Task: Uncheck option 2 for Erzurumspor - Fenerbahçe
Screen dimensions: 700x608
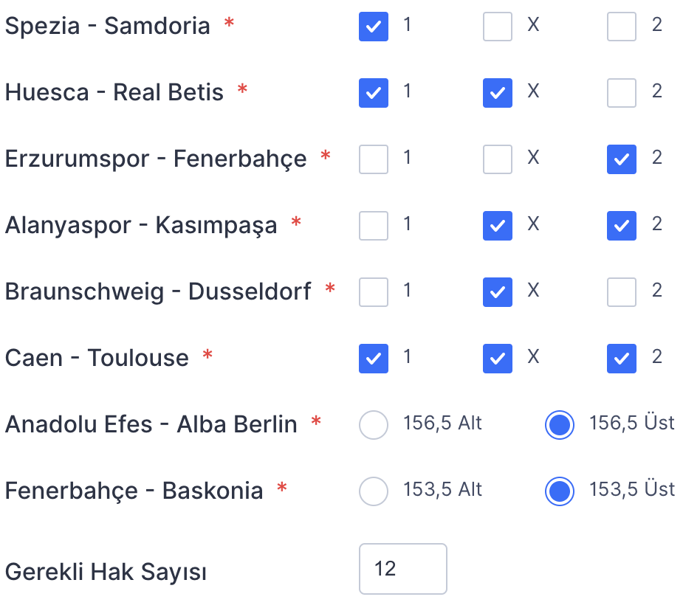Action: coord(622,159)
